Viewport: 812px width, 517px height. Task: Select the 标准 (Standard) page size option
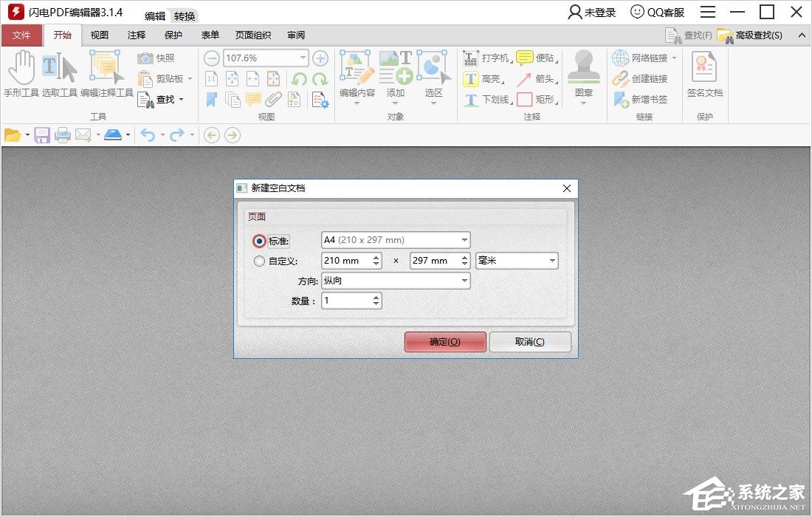coord(260,241)
